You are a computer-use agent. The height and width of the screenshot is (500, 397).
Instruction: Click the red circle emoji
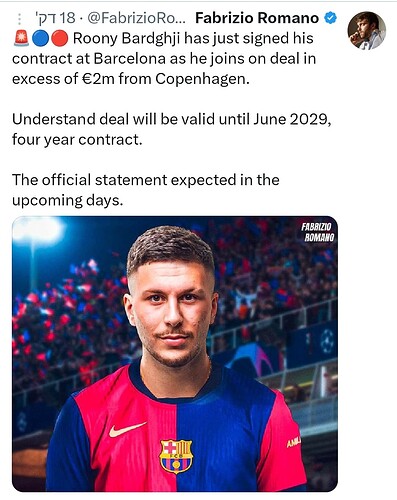[60, 39]
